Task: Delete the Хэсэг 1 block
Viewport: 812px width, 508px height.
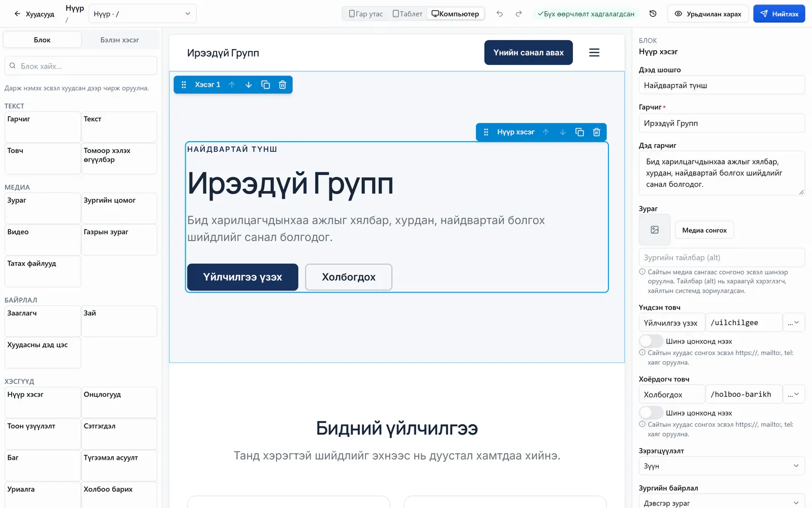Action: (x=283, y=85)
